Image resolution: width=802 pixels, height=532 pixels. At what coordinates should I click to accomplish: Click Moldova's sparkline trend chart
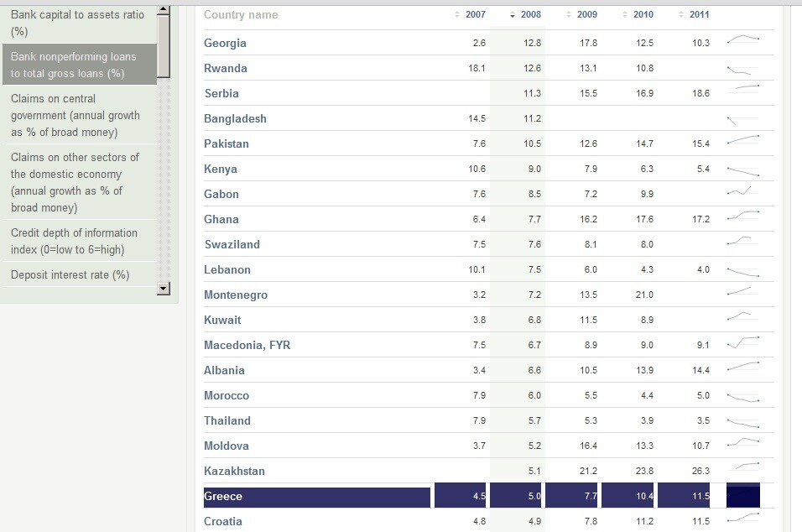click(x=743, y=442)
